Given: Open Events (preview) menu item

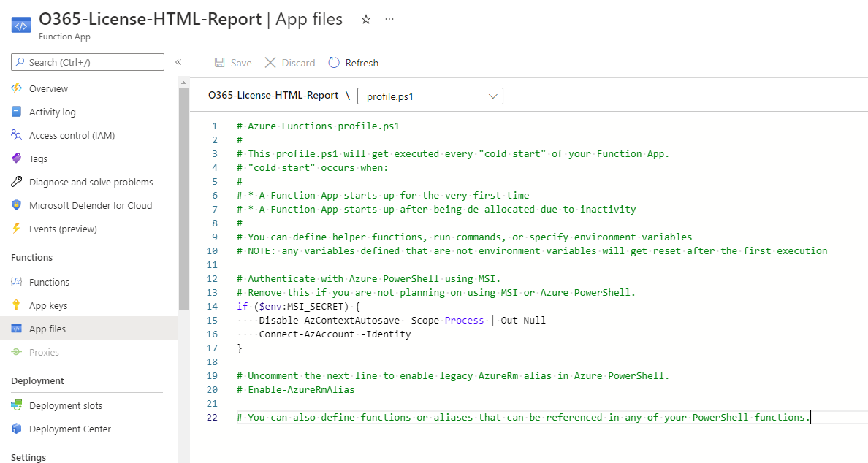Looking at the screenshot, I should 63,229.
